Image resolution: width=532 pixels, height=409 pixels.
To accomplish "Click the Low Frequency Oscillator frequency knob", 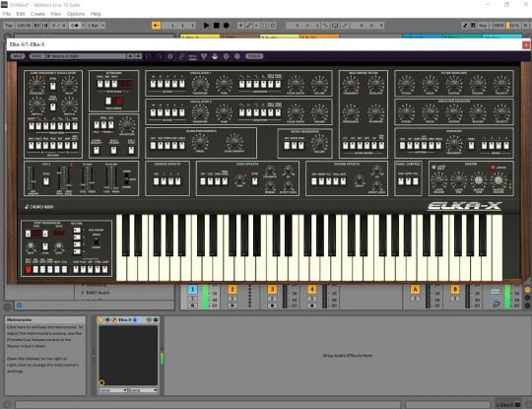I will (36, 84).
